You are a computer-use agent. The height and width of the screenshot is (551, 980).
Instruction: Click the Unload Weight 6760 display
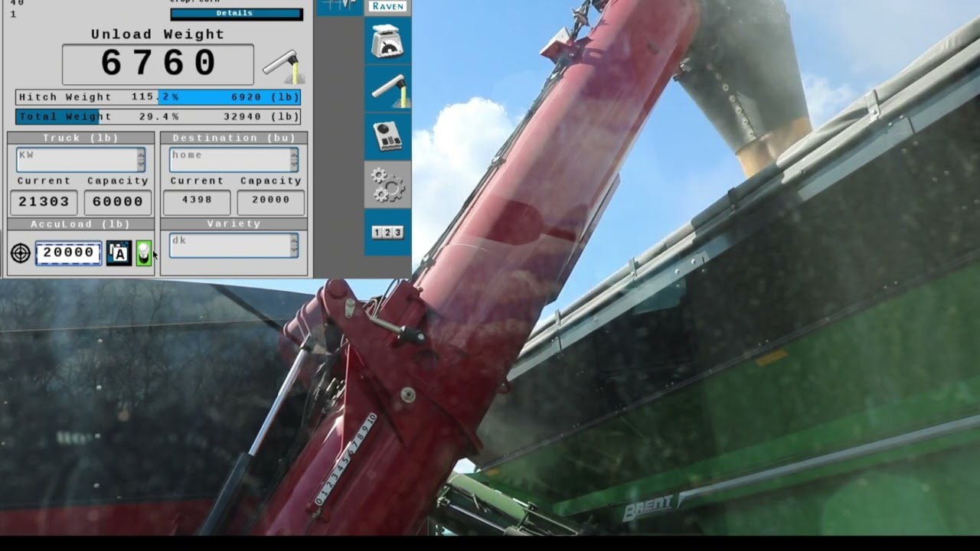[x=158, y=64]
